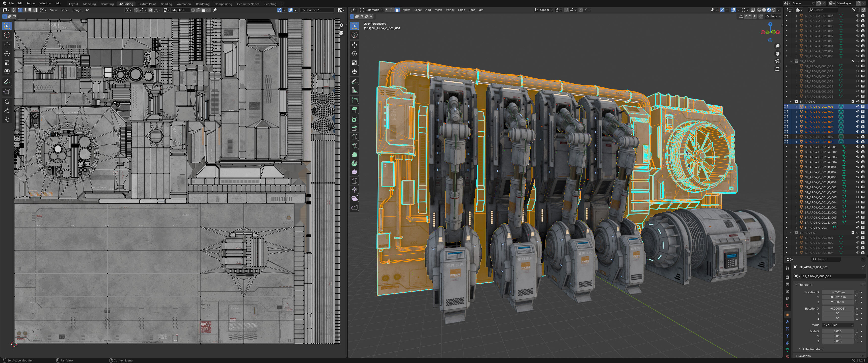Activate the Knife tool in 3D viewport
The width and height of the screenshot is (868, 363).
pos(355,146)
